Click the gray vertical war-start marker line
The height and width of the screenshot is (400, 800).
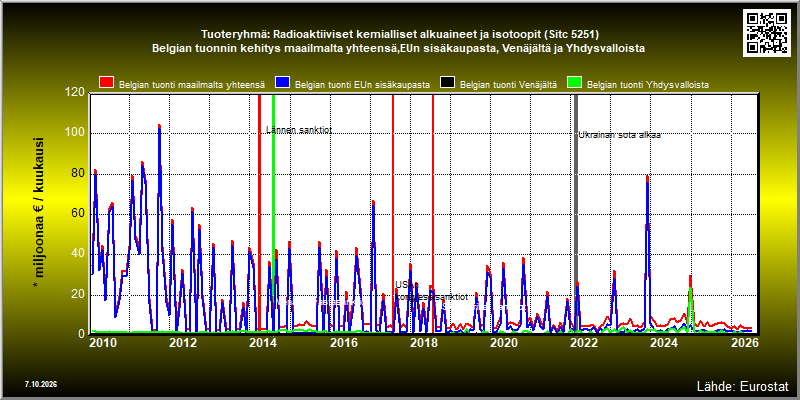click(x=576, y=214)
